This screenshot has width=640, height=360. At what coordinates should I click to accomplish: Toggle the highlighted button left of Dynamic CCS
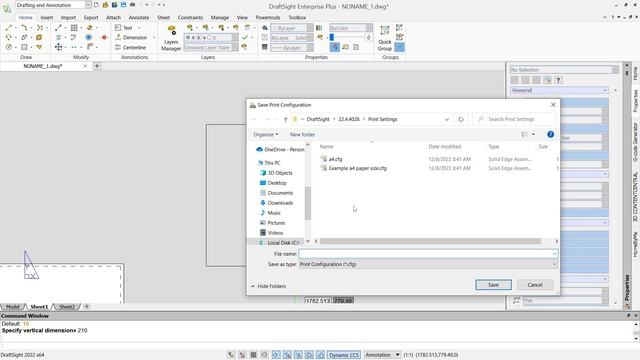point(320,355)
